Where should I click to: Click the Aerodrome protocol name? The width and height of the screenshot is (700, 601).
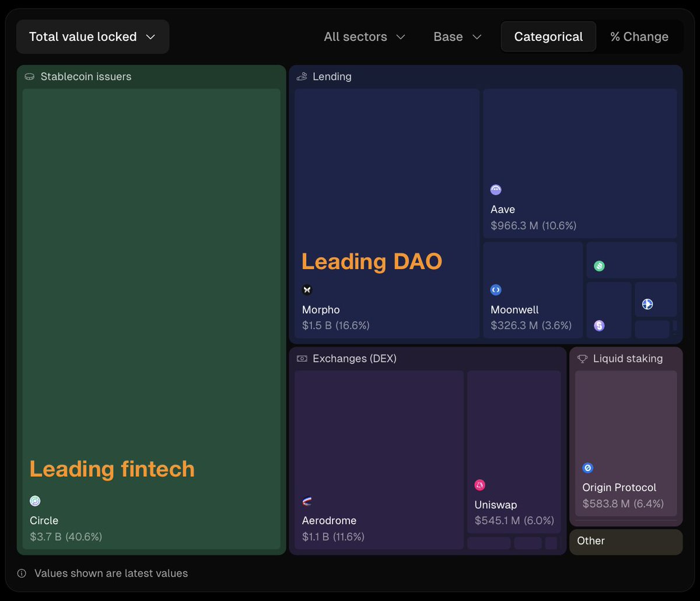(x=329, y=521)
